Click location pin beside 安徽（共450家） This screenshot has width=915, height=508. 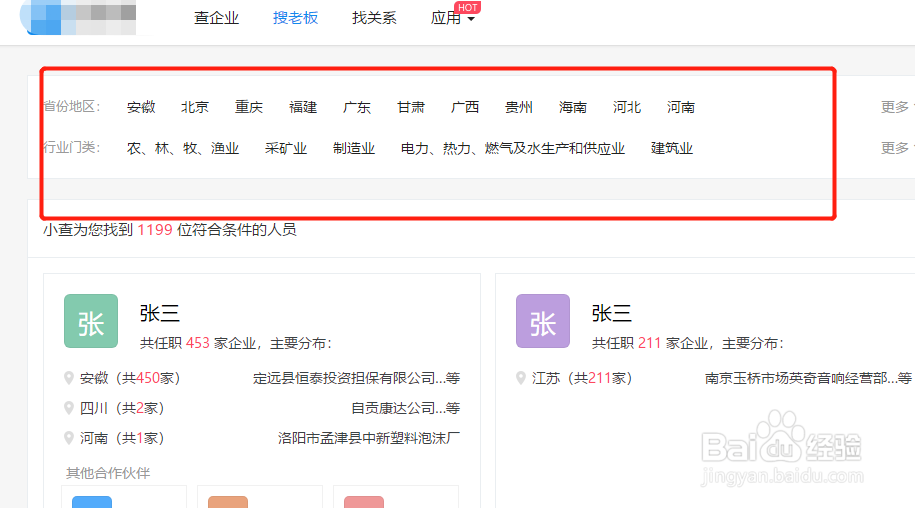click(x=69, y=378)
